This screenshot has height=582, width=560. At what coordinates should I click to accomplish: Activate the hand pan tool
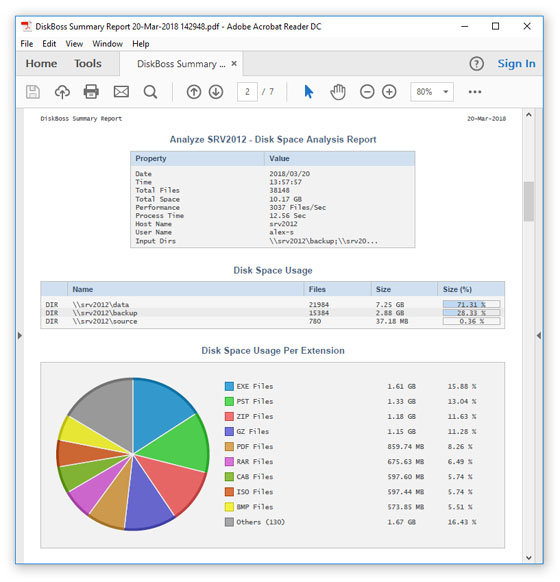point(338,92)
